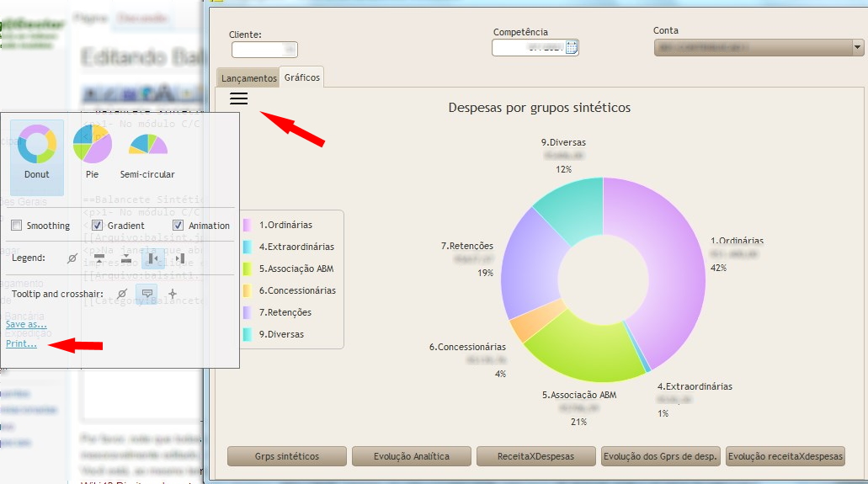Viewport: 868px width, 484px height.
Task: Hide the legend with the none icon
Action: click(72, 258)
